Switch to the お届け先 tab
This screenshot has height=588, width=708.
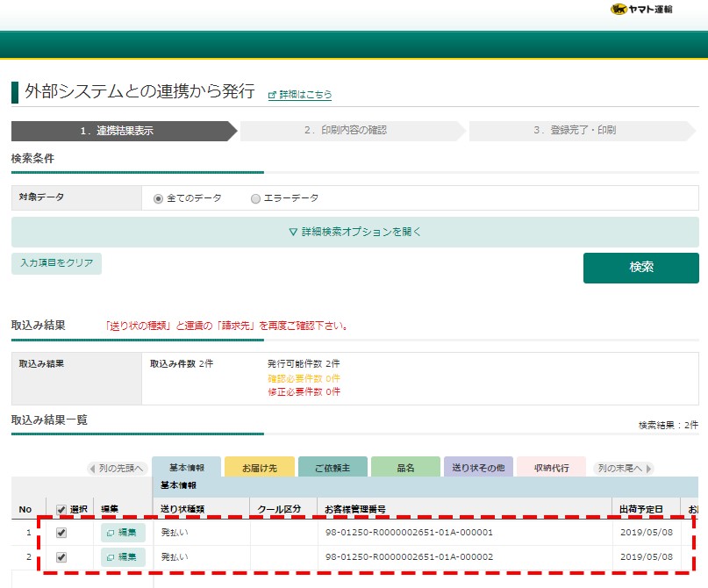[260, 468]
